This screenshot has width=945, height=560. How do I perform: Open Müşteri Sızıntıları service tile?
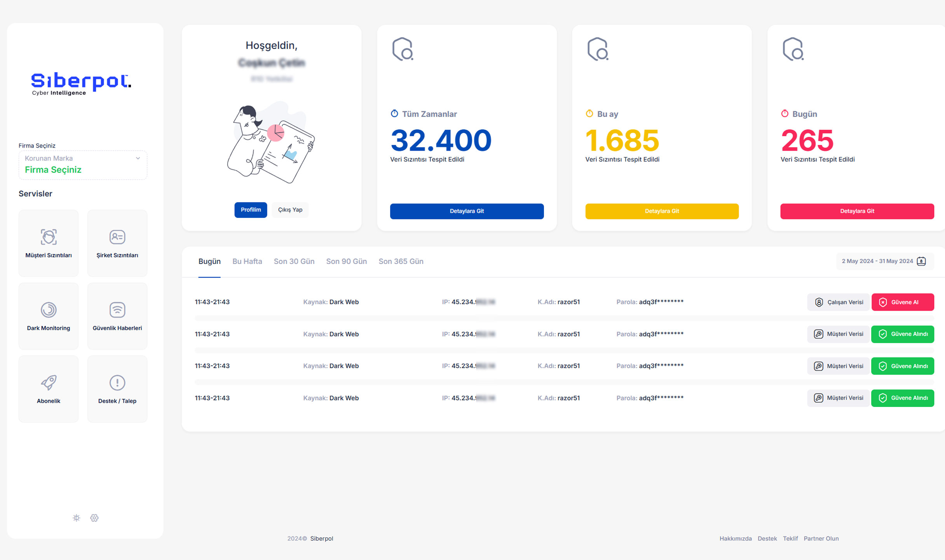[x=49, y=243]
